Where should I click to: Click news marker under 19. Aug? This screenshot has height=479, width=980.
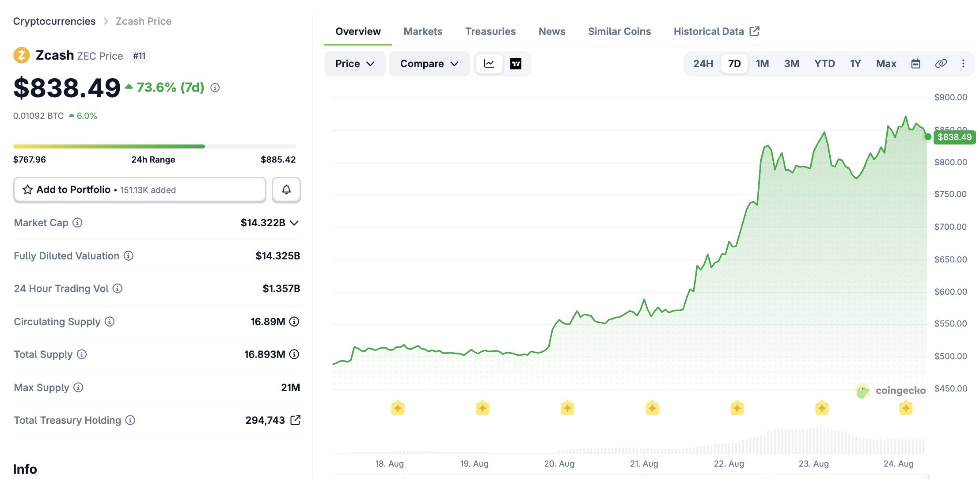pos(482,408)
